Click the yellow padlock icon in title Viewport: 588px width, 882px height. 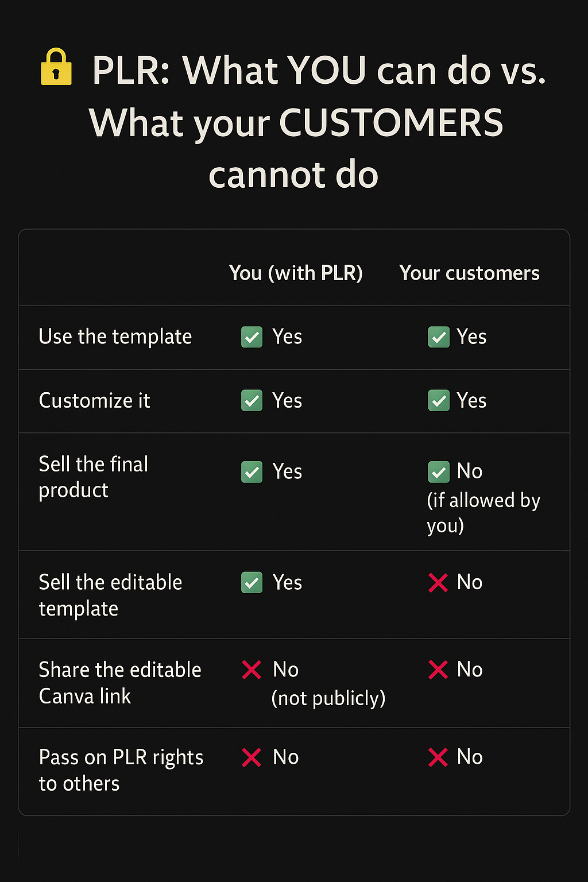pyautogui.click(x=56, y=68)
